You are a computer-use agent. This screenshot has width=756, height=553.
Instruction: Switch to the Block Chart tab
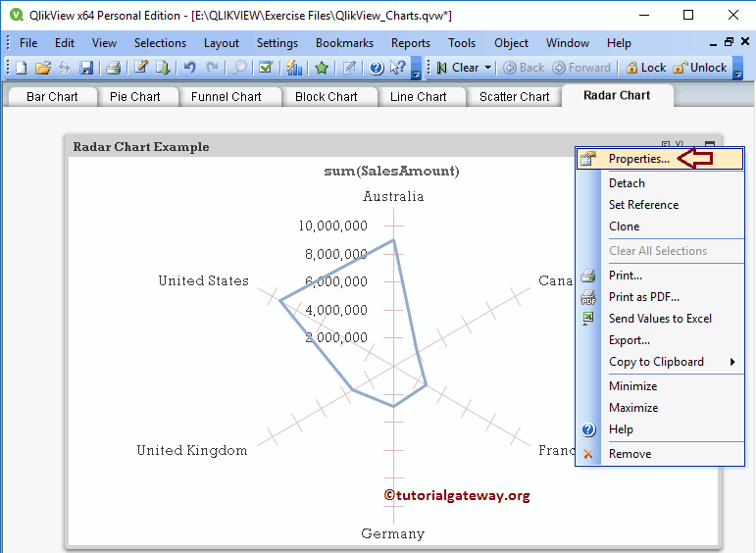click(x=326, y=96)
